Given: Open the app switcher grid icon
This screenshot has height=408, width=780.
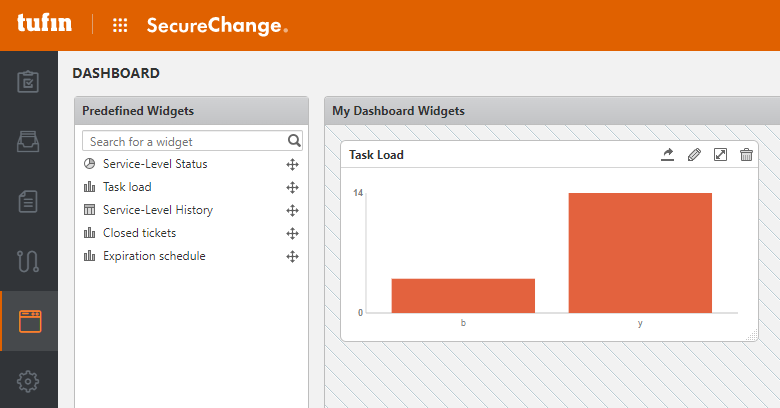Looking at the screenshot, I should click(x=120, y=26).
